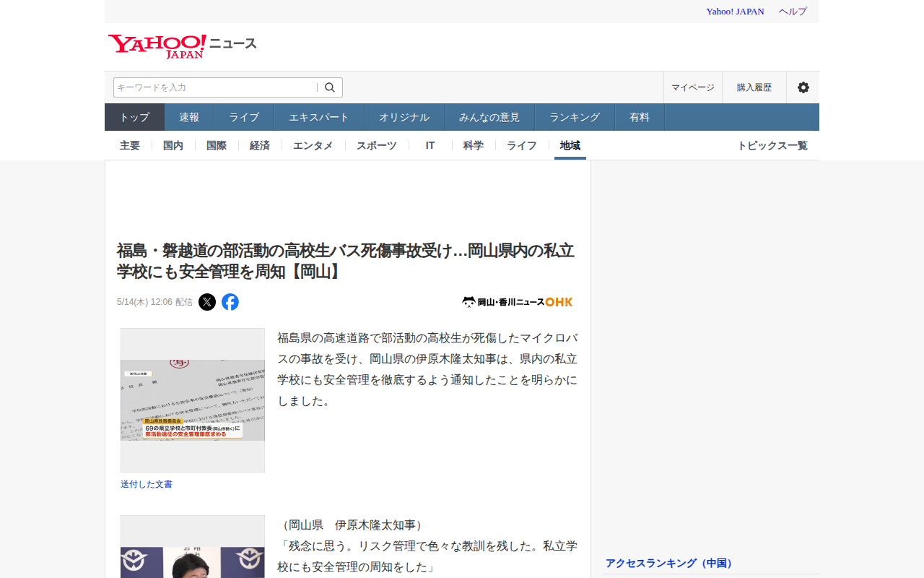Click the search magnifier icon
Viewport: 924px width, 578px height.
click(330, 87)
